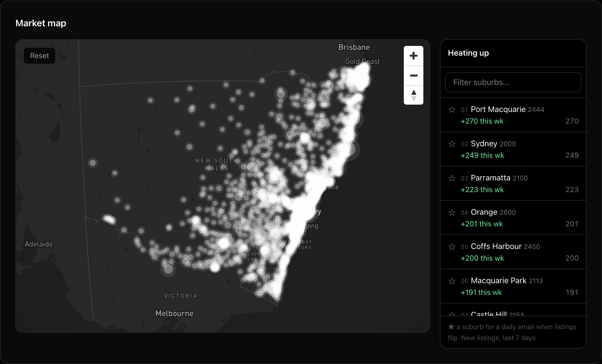602x364 pixels.
Task: Star the Macquarie Park 2113 suburb
Action: click(x=452, y=281)
